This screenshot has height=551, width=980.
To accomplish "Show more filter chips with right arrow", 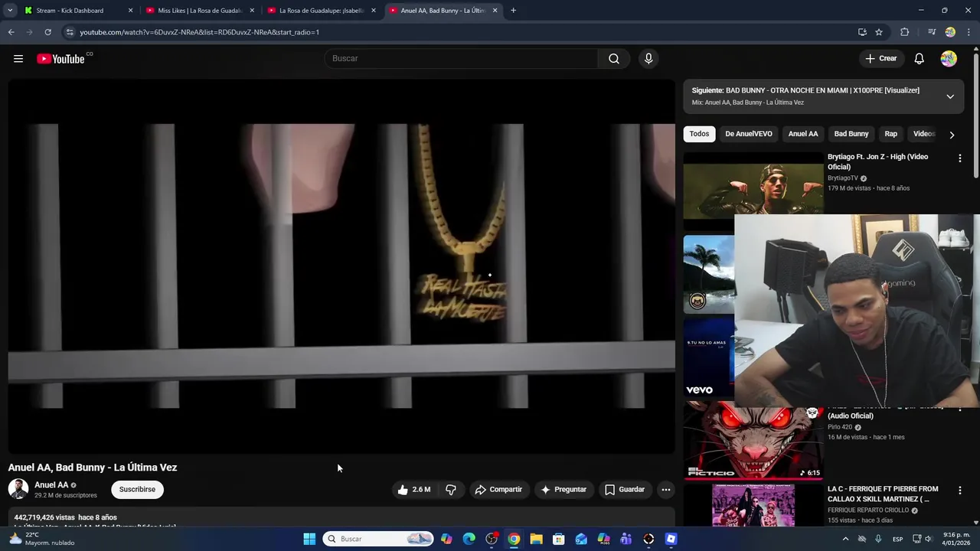I will click(x=952, y=135).
